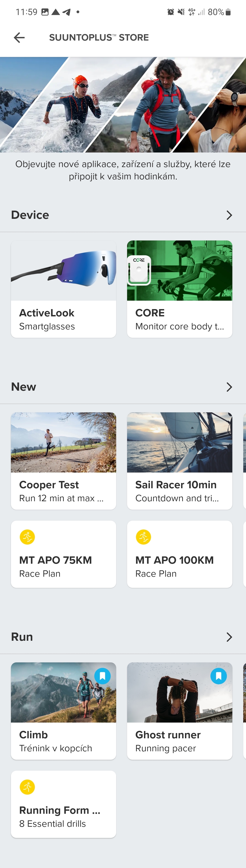Open the ActiveLook Smartglasses card

(64, 289)
